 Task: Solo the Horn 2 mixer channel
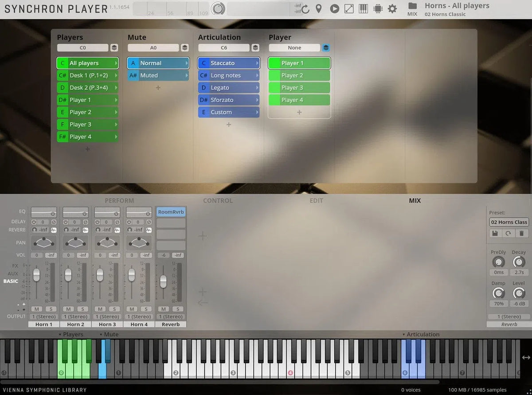point(82,309)
